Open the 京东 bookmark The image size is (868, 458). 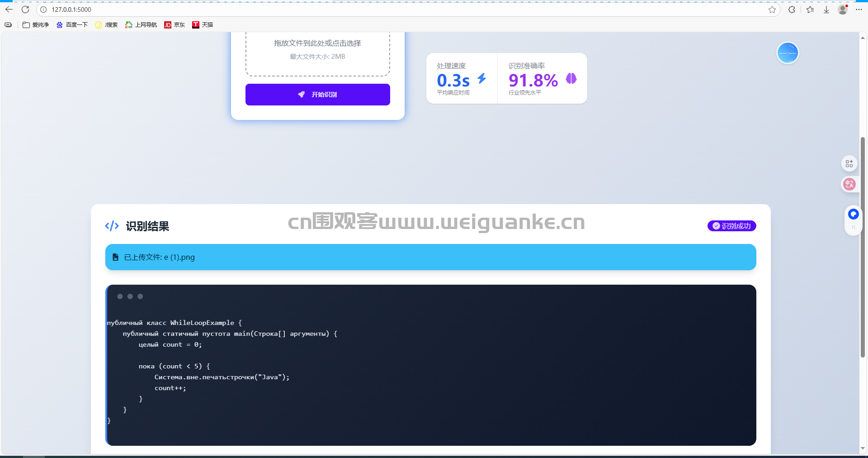[175, 25]
